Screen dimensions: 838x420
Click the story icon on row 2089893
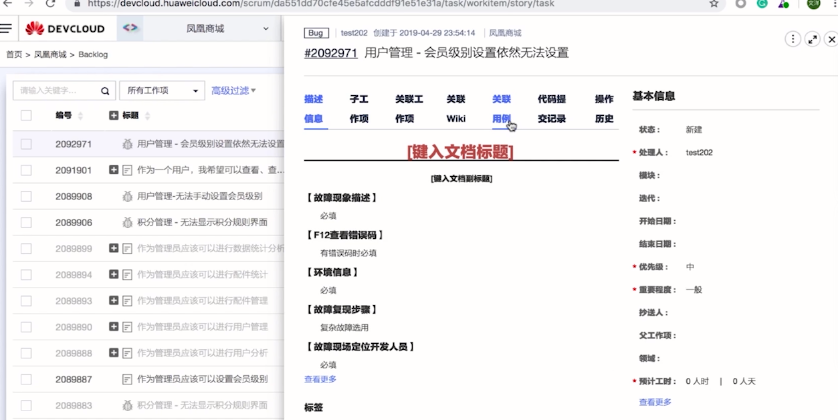[127, 301]
